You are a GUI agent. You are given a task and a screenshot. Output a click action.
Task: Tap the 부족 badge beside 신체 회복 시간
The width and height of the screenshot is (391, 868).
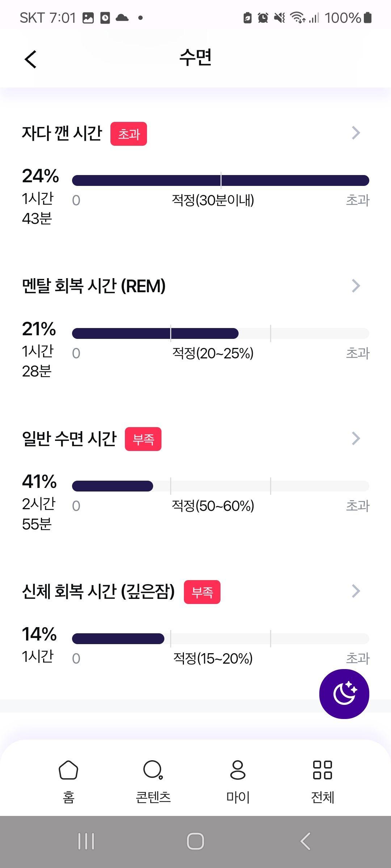[202, 592]
